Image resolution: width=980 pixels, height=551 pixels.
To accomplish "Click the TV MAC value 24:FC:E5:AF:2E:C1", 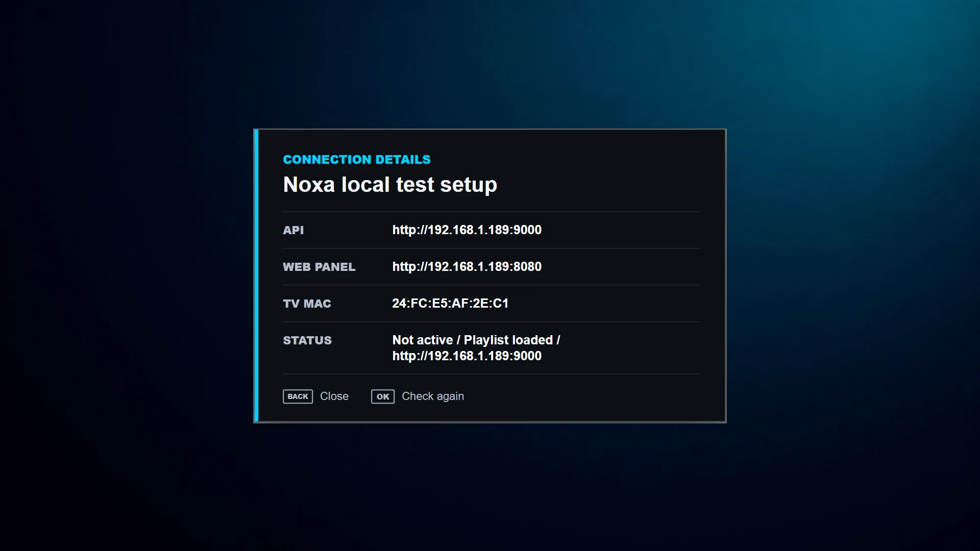I will (450, 304).
